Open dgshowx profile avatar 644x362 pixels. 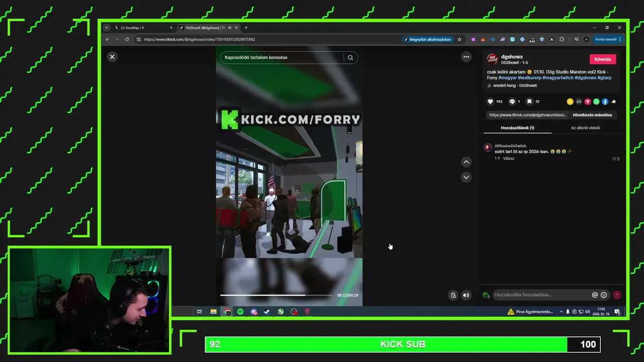(492, 59)
